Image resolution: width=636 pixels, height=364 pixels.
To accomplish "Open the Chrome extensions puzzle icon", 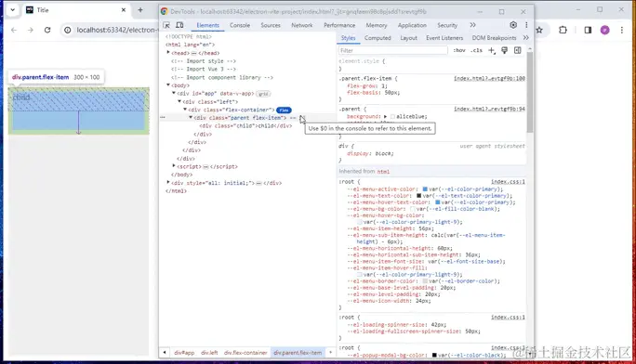I will click(x=563, y=30).
